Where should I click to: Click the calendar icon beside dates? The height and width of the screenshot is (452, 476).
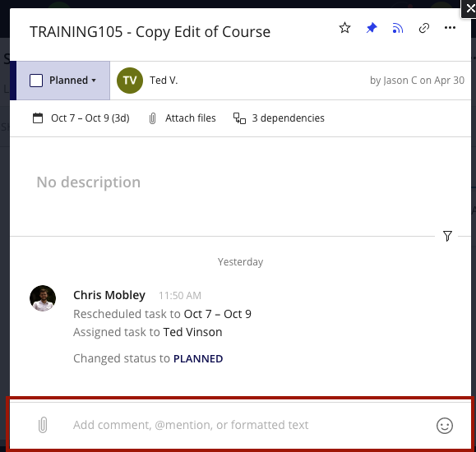(38, 118)
